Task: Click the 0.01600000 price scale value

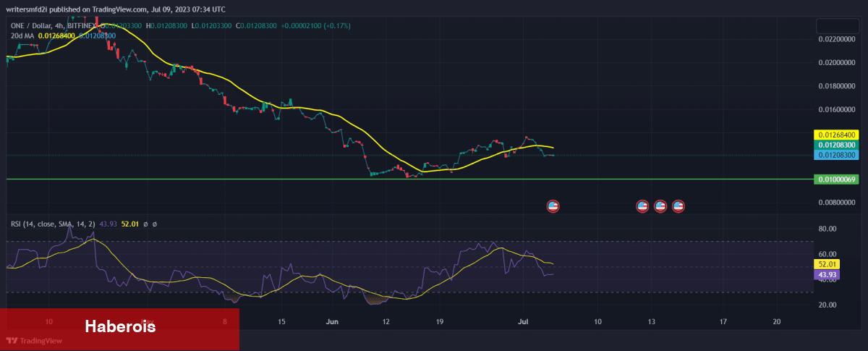Action: 837,110
